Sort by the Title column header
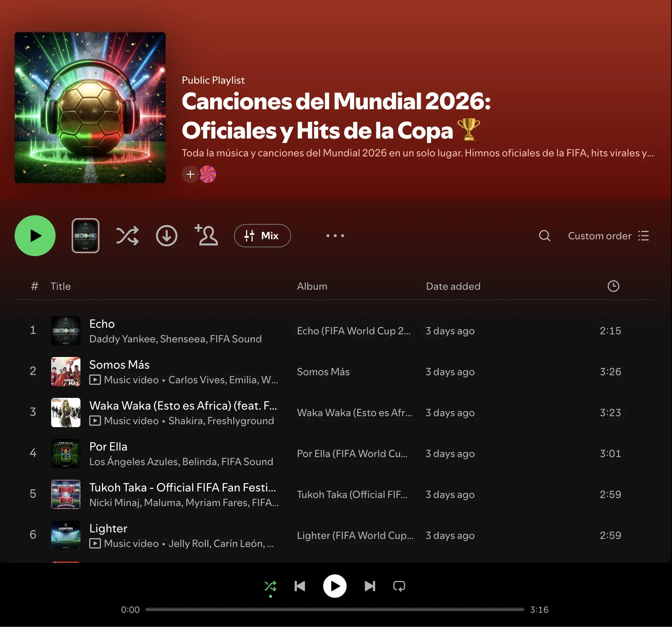 61,286
